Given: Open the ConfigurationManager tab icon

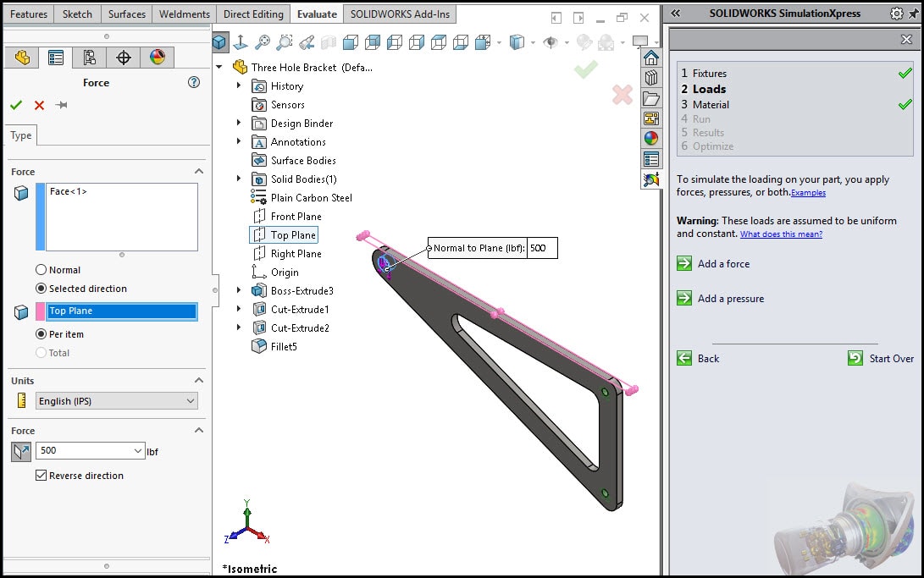Looking at the screenshot, I should pos(90,58).
